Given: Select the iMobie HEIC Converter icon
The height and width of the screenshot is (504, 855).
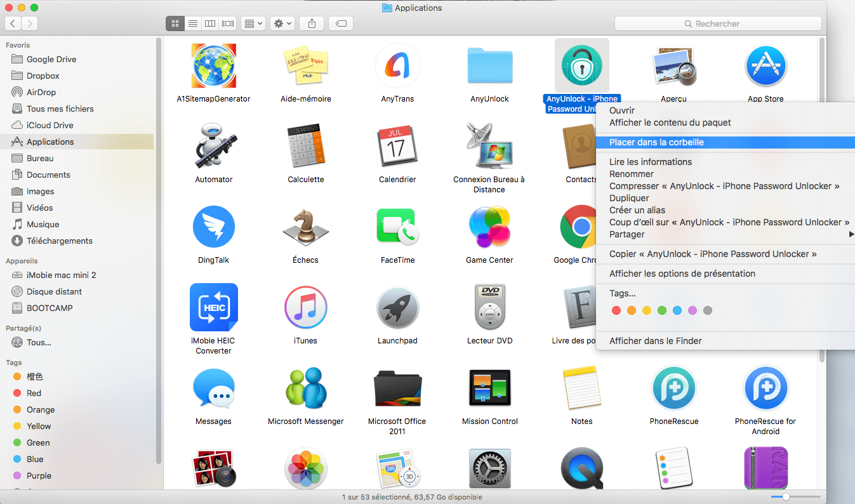Looking at the screenshot, I should coord(214,308).
